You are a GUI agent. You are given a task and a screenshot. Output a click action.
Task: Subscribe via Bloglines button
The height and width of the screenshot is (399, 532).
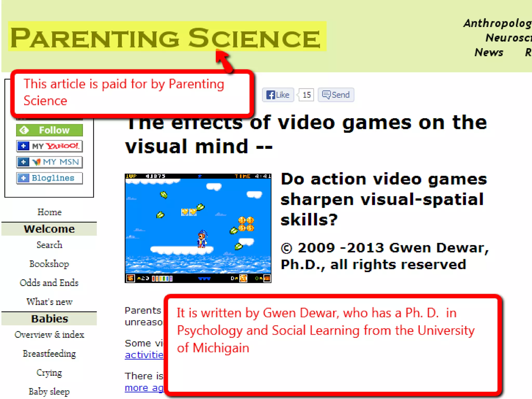click(x=49, y=178)
